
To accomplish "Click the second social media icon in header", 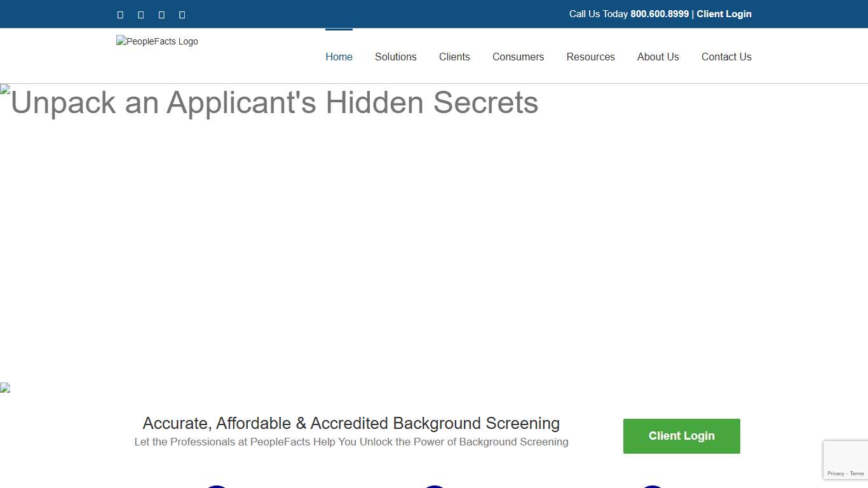I will pyautogui.click(x=140, y=14).
